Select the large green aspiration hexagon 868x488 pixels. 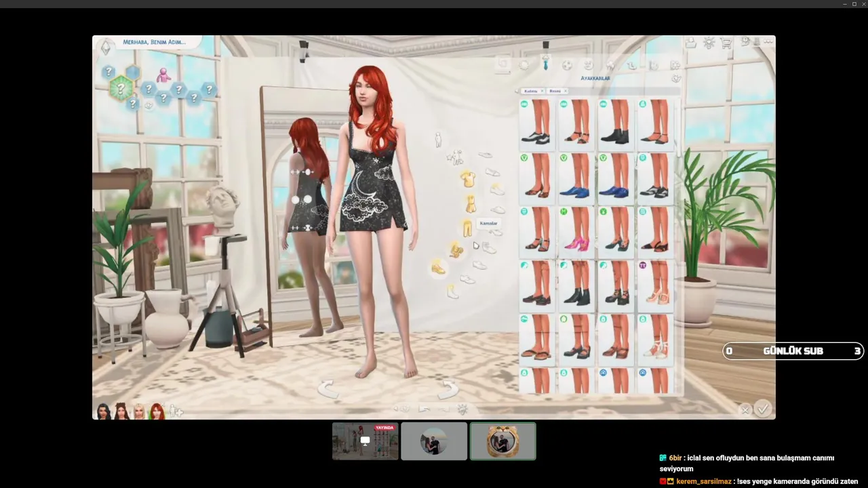121,88
